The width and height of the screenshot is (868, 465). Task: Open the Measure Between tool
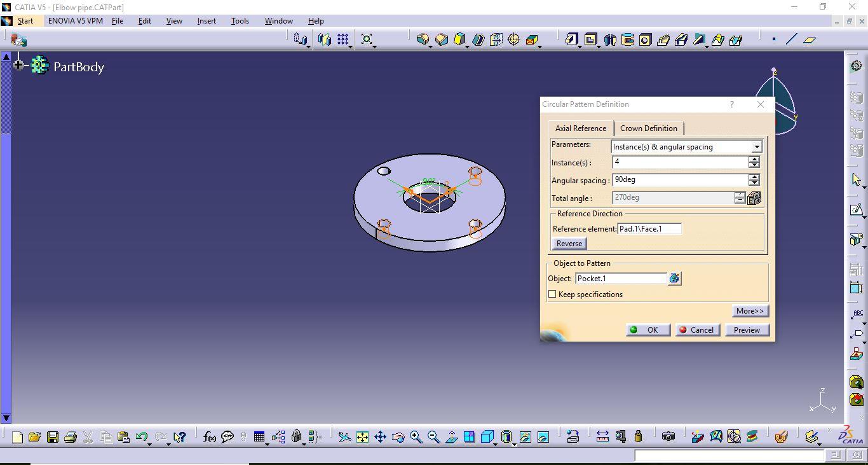pos(602,436)
